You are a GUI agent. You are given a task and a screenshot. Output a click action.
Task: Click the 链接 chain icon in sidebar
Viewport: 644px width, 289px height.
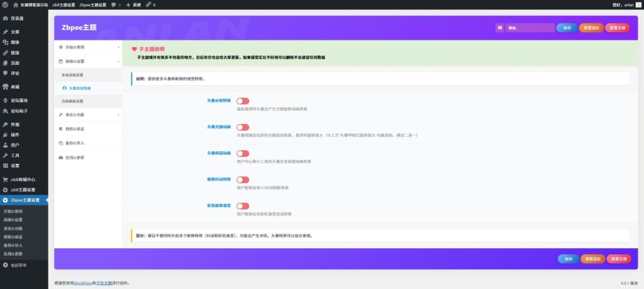[5, 53]
